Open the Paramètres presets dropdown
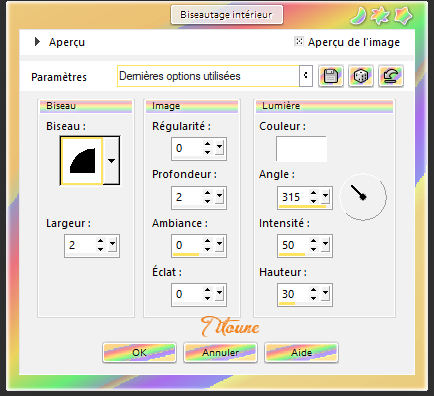 point(306,76)
